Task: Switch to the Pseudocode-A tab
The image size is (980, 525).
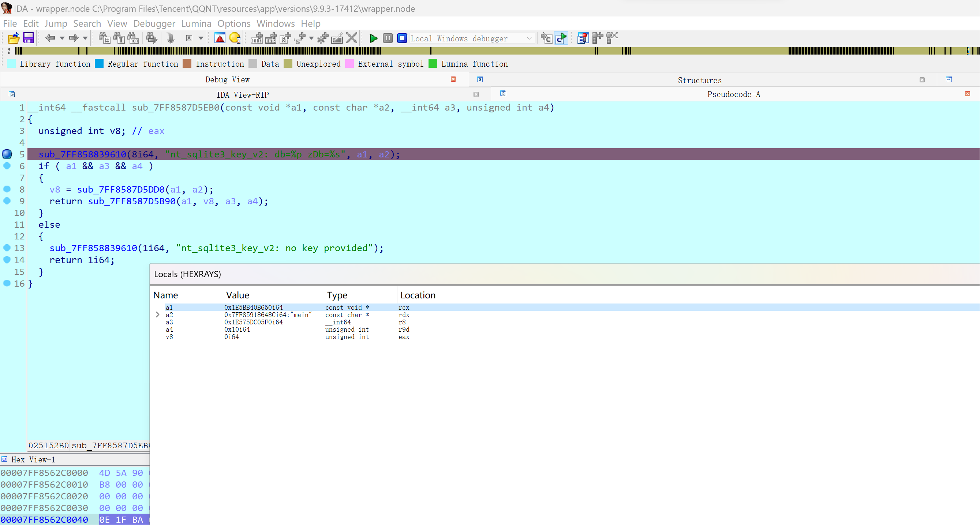Action: click(733, 94)
